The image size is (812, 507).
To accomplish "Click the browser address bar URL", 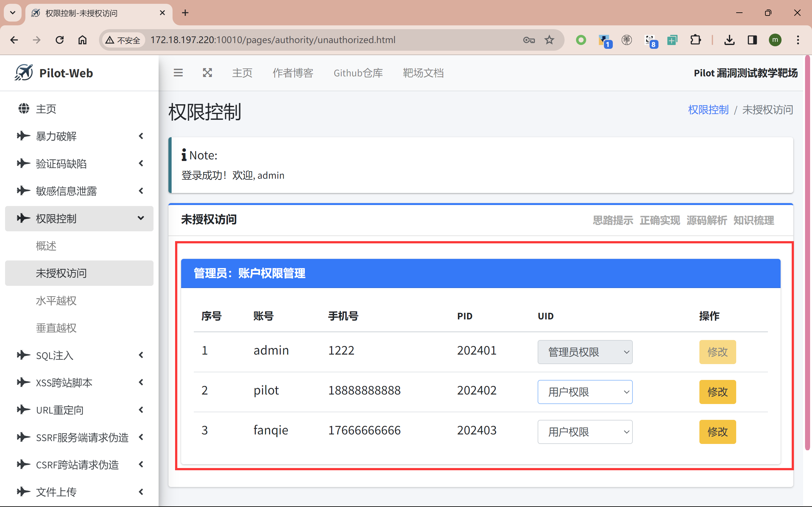I will 272,40.
